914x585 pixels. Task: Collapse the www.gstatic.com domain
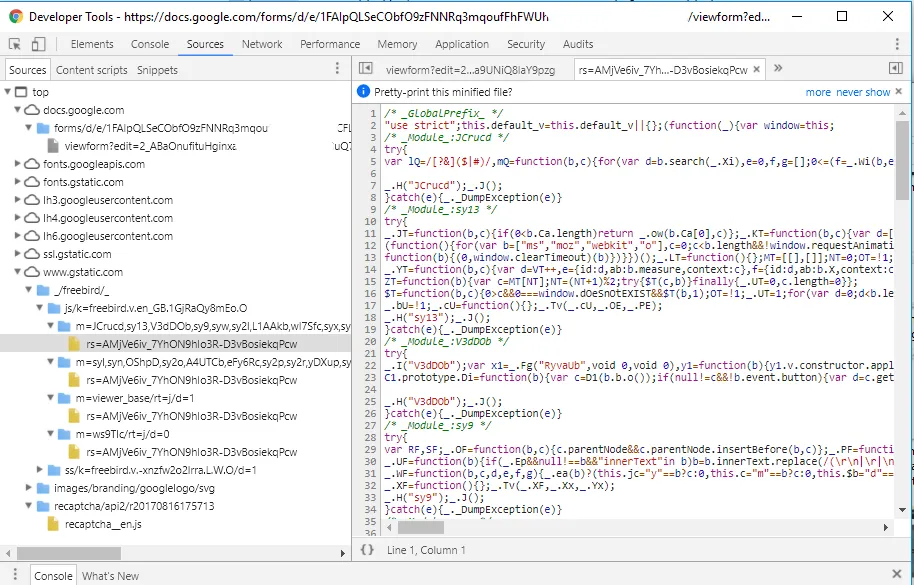pyautogui.click(x=17, y=272)
